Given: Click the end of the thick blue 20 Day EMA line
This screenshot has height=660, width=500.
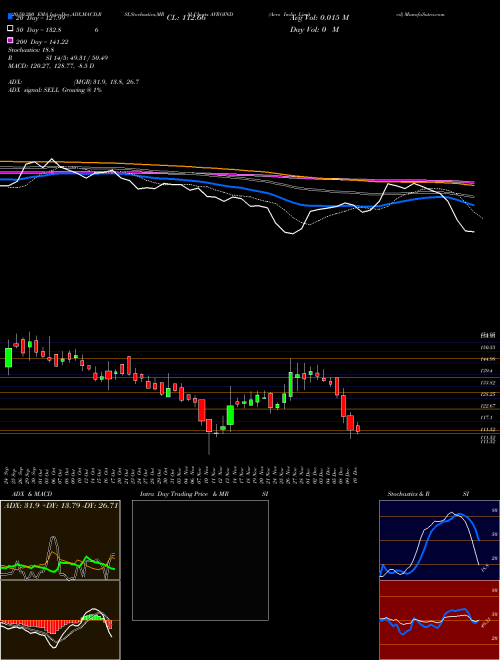Looking at the screenshot, I should click(474, 205).
